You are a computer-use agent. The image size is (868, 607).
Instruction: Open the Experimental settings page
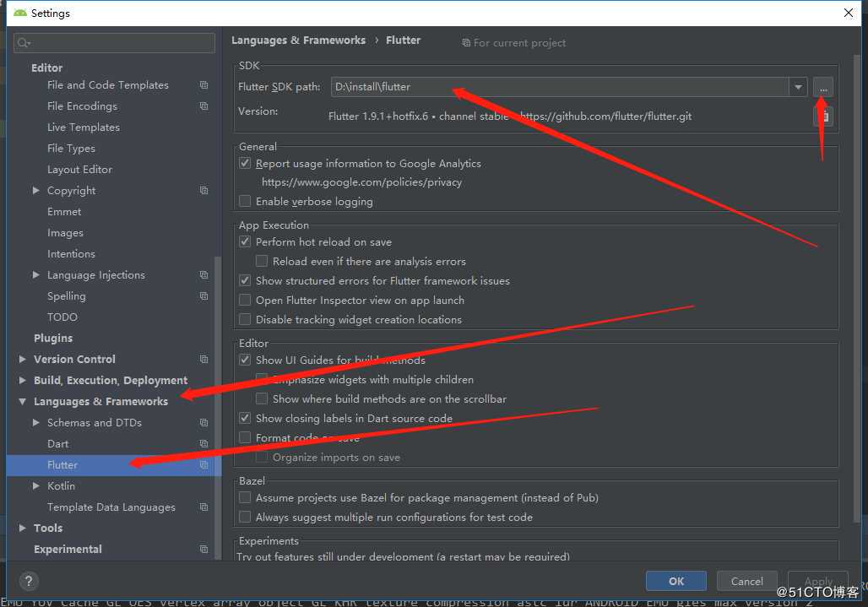click(68, 549)
